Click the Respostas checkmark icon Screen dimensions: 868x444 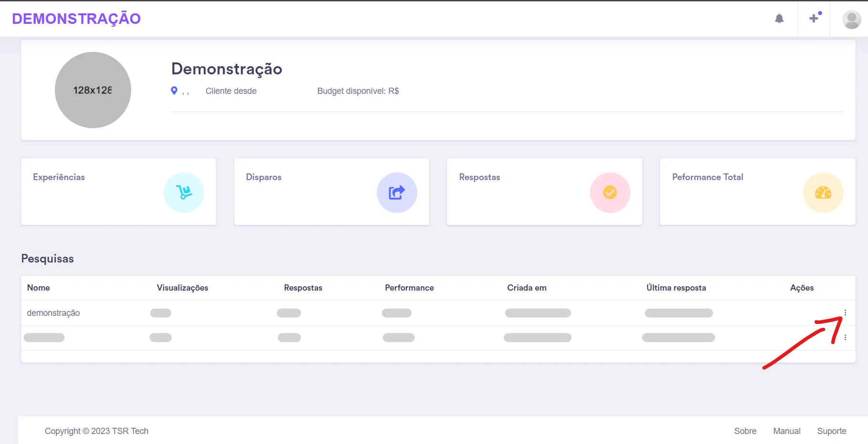[610, 192]
